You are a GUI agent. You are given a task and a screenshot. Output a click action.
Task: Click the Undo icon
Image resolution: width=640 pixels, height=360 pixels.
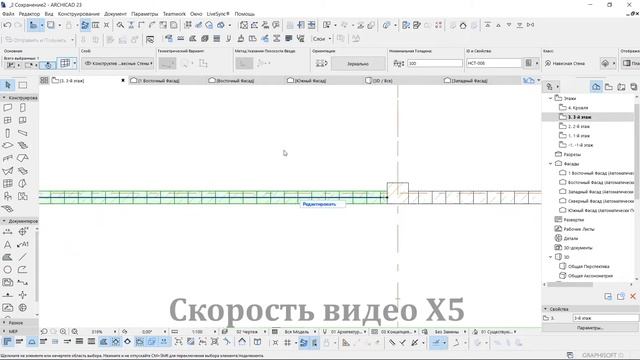7,25
